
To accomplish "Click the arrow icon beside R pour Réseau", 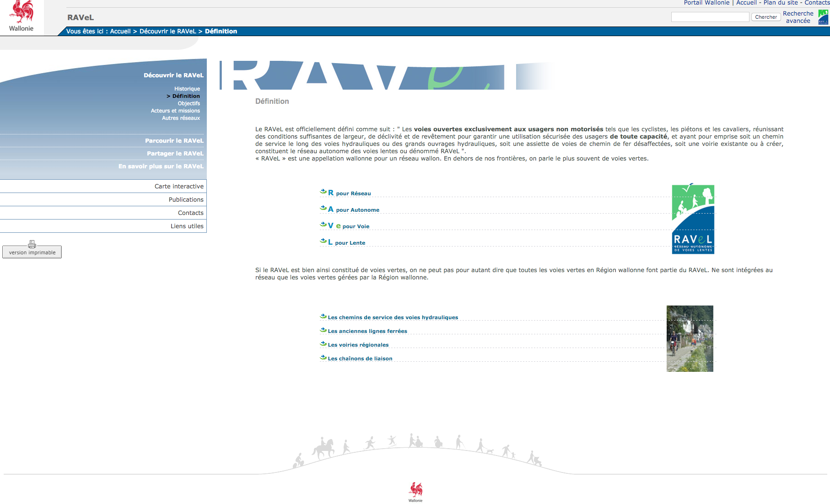I will (x=323, y=192).
